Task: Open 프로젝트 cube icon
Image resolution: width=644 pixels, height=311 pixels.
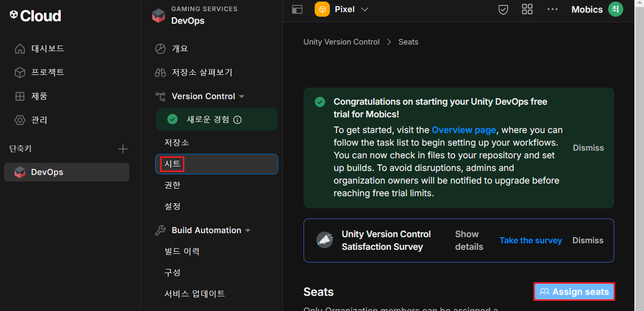Action: click(x=20, y=72)
